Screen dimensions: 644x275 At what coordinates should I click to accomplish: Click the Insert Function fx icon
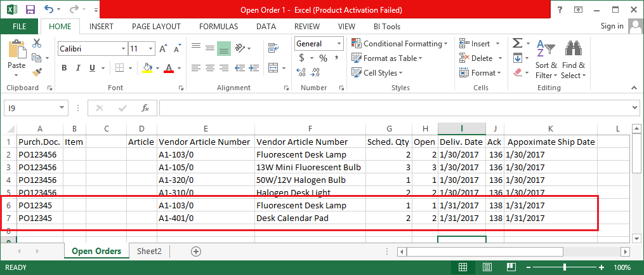[145, 108]
